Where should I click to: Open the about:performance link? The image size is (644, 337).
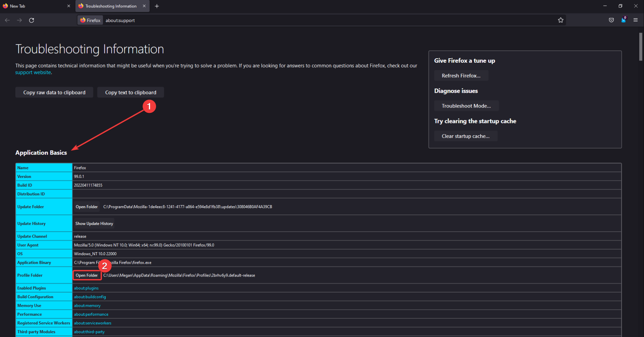(x=91, y=314)
